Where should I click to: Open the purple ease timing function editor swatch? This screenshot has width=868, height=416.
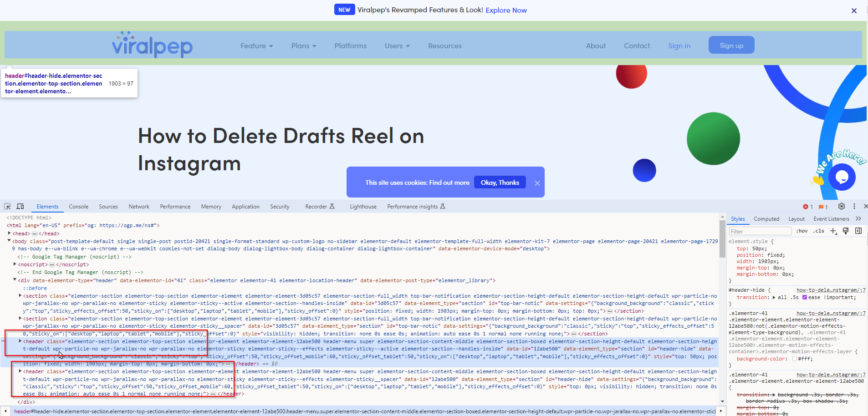click(805, 298)
